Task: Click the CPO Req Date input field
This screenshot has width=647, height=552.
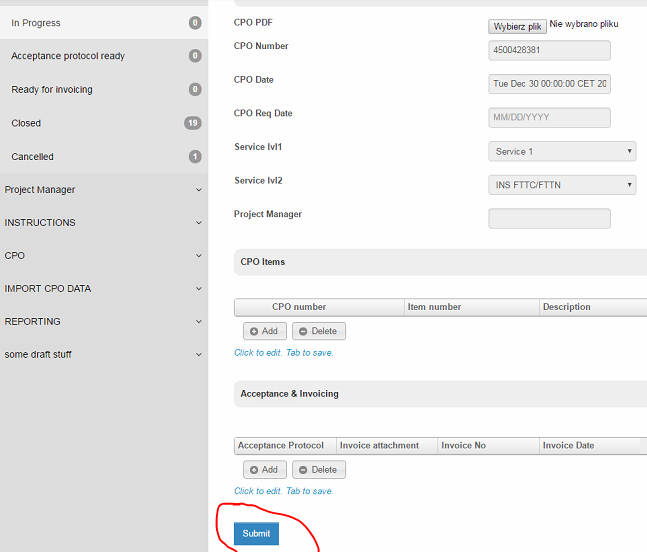Action: (x=549, y=118)
